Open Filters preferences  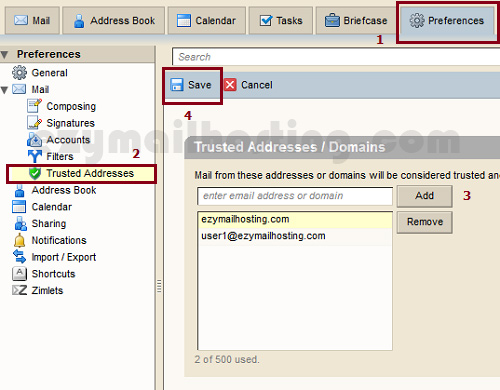60,156
